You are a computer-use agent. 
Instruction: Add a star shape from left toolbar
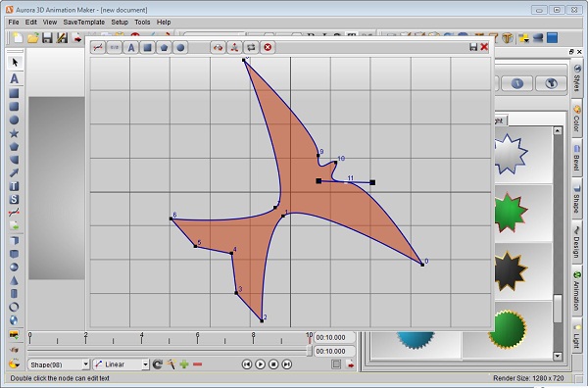[14, 133]
